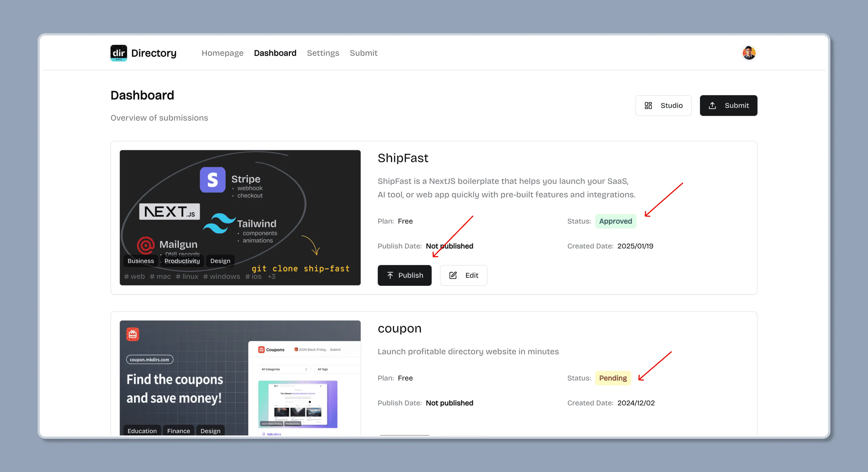The height and width of the screenshot is (472, 868).
Task: Click the Publish arrow-up icon
Action: [x=390, y=275]
